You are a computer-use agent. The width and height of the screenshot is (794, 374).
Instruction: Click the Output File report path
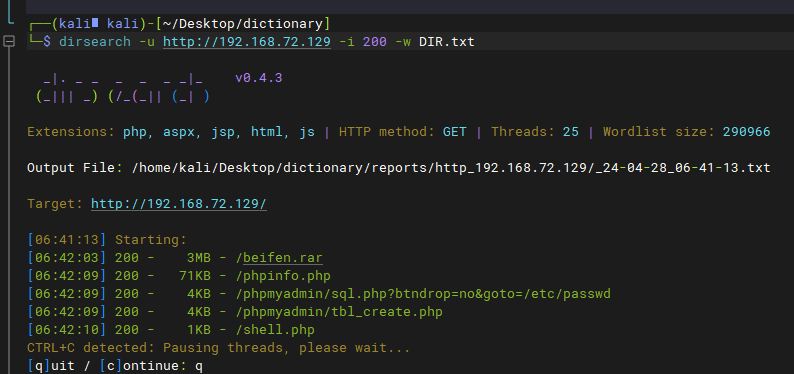tap(451, 168)
